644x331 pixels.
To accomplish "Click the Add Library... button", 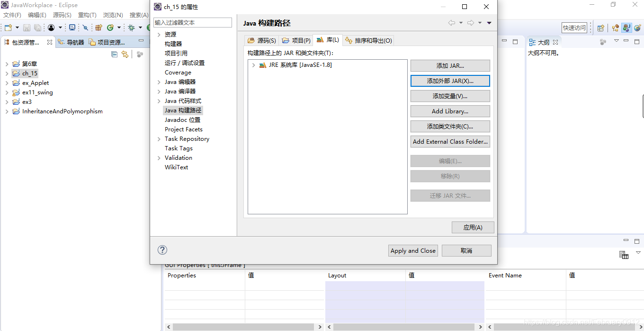I will coord(450,111).
